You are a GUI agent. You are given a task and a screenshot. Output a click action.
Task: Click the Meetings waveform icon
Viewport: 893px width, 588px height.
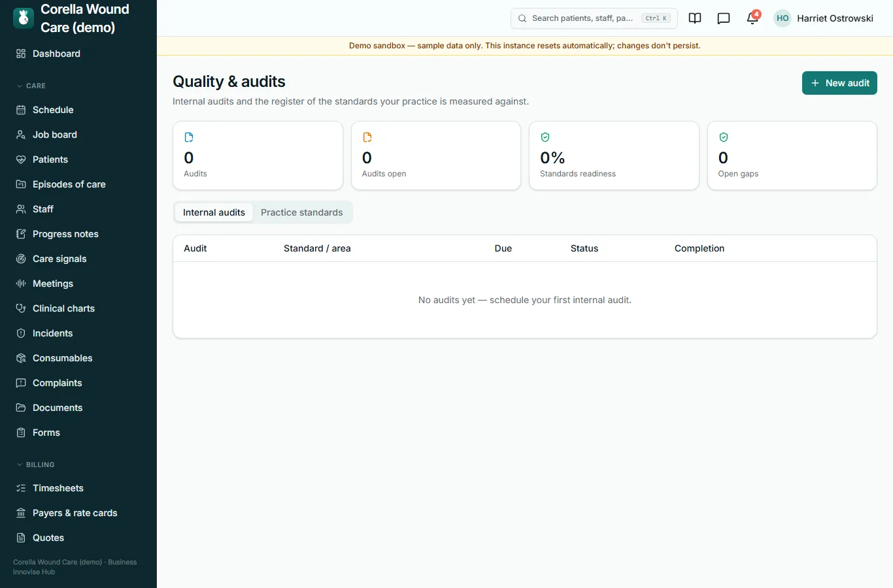pyautogui.click(x=21, y=284)
